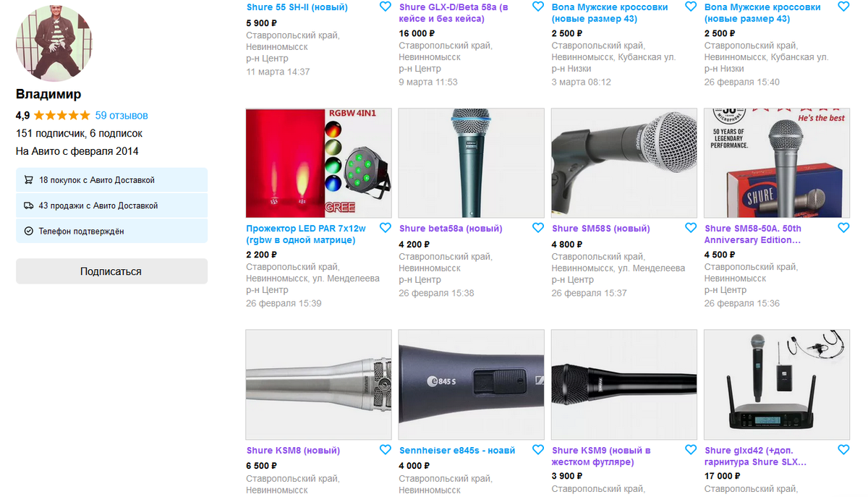Click the Подписаться subscribe button
This screenshot has height=497, width=868.
tap(111, 271)
